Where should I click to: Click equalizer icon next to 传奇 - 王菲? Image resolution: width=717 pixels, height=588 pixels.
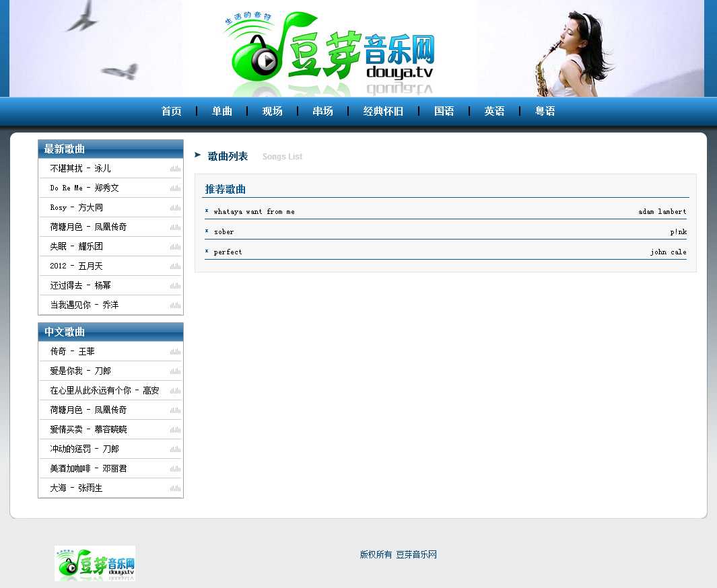(x=175, y=352)
